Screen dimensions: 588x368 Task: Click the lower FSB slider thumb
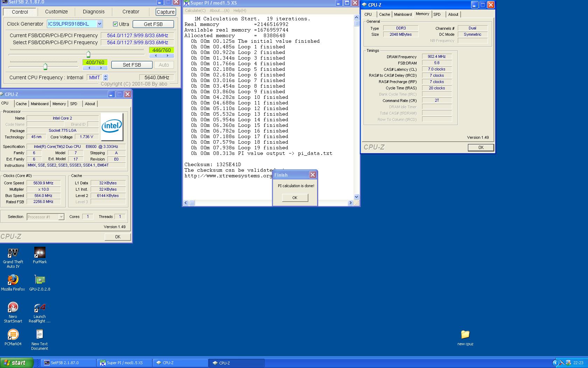[x=45, y=66]
